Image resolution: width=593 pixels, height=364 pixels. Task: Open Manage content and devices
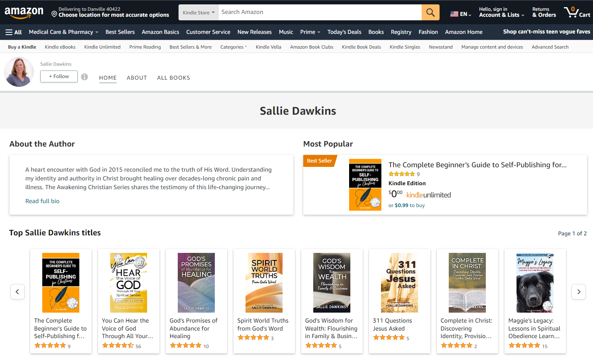(x=492, y=47)
